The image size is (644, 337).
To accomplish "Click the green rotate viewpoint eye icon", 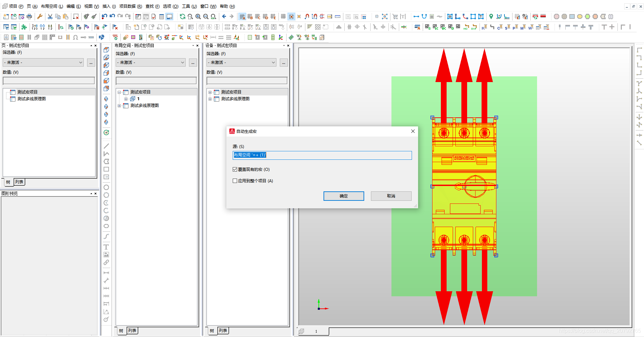I will (106, 133).
